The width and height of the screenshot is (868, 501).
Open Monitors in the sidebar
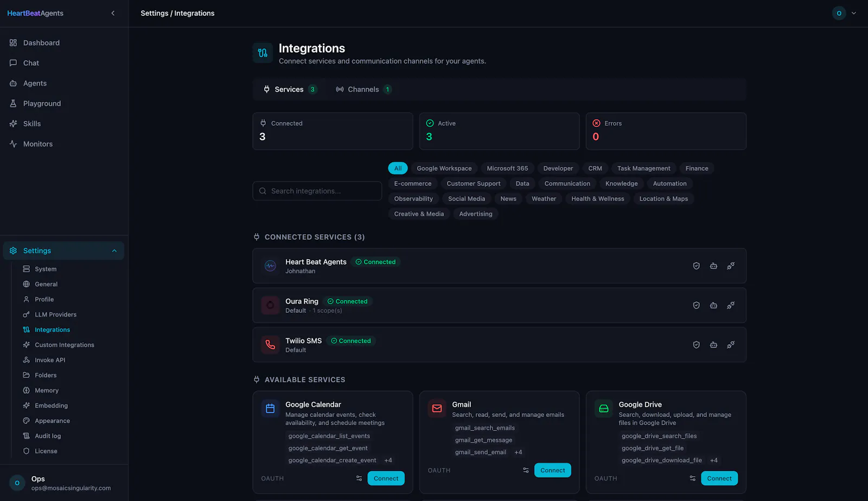point(64,144)
